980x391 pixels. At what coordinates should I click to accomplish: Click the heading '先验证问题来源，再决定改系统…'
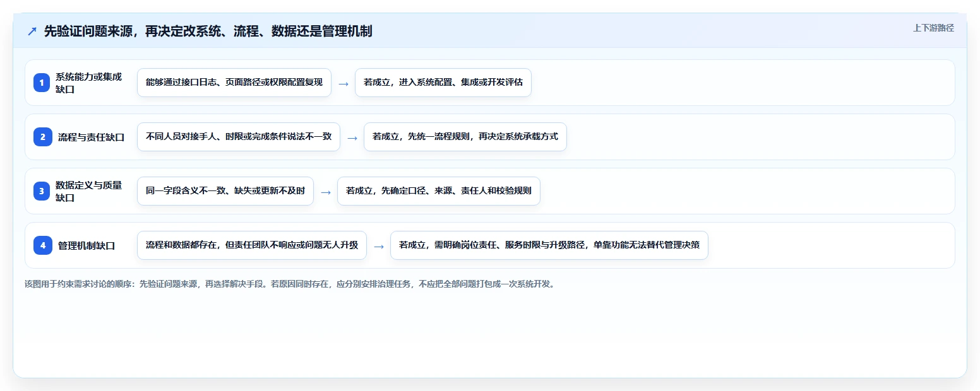click(208, 31)
